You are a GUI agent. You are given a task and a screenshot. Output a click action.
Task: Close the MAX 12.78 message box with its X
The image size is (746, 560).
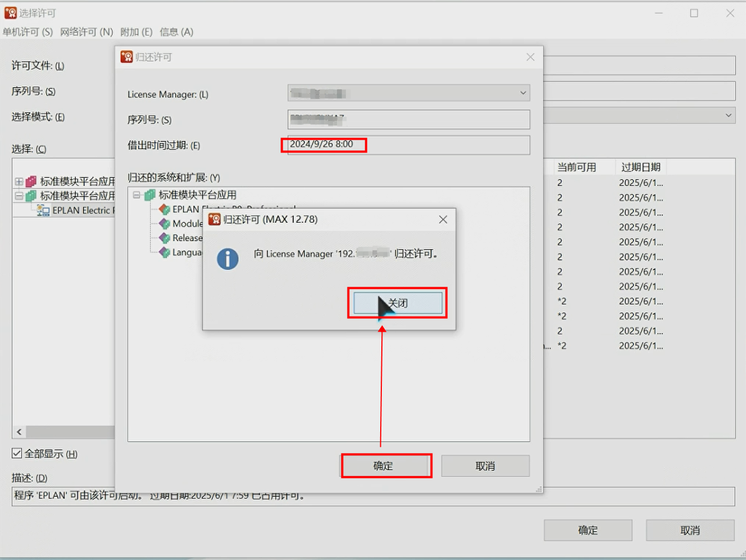[443, 220]
